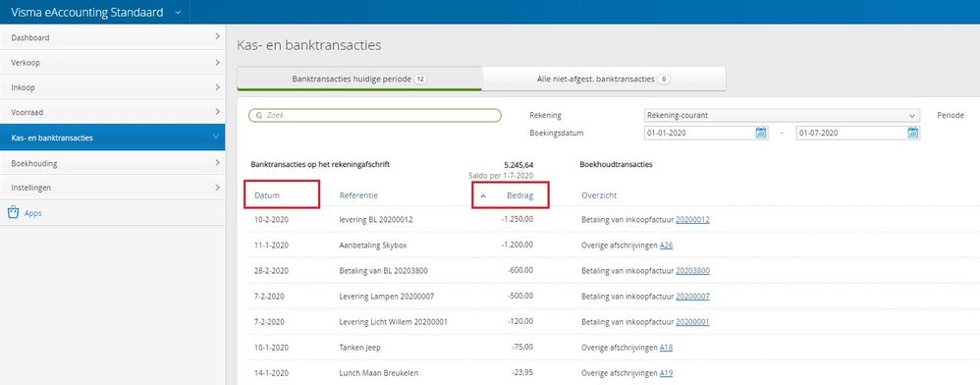Click the amount -500,00
This screenshot has width=980, height=385.
[x=520, y=297]
